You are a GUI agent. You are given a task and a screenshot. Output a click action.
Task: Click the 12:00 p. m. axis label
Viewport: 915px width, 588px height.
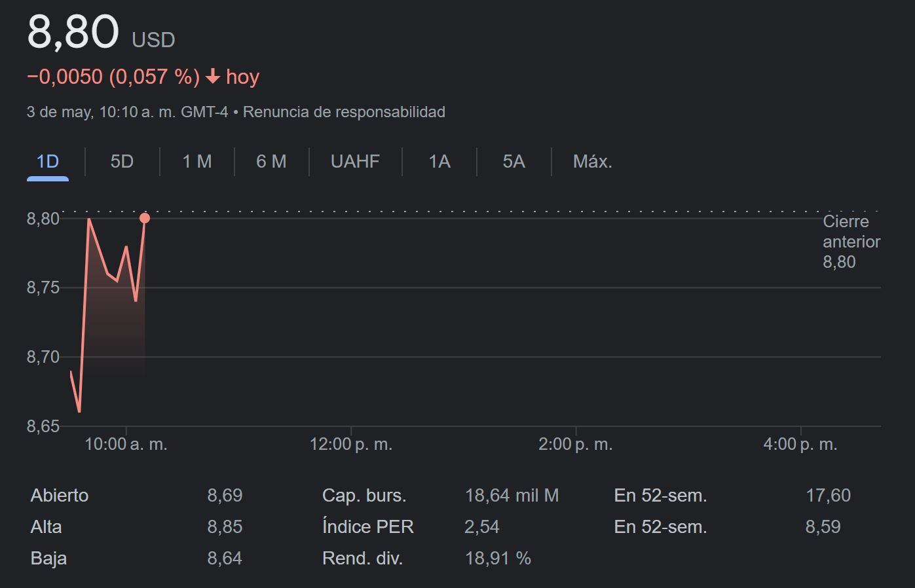coord(350,445)
